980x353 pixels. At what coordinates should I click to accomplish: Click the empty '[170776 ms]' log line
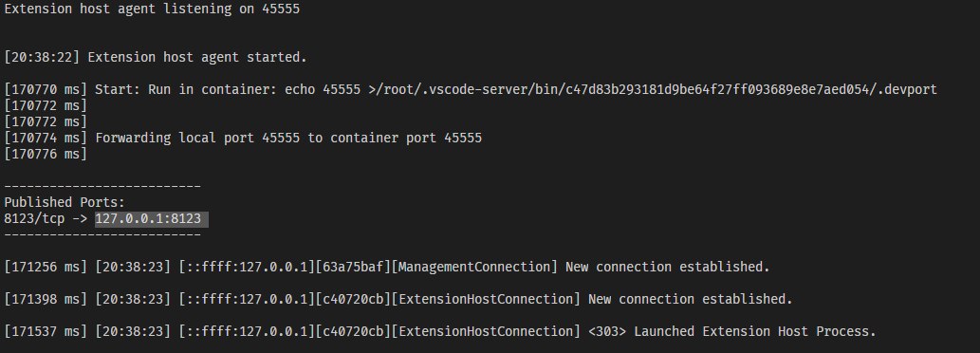pos(46,154)
